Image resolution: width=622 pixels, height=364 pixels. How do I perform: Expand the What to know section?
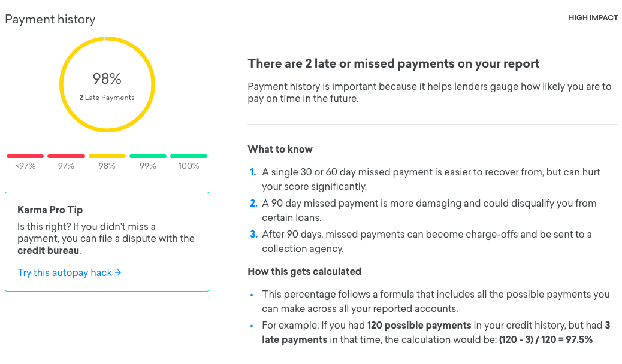coord(280,149)
